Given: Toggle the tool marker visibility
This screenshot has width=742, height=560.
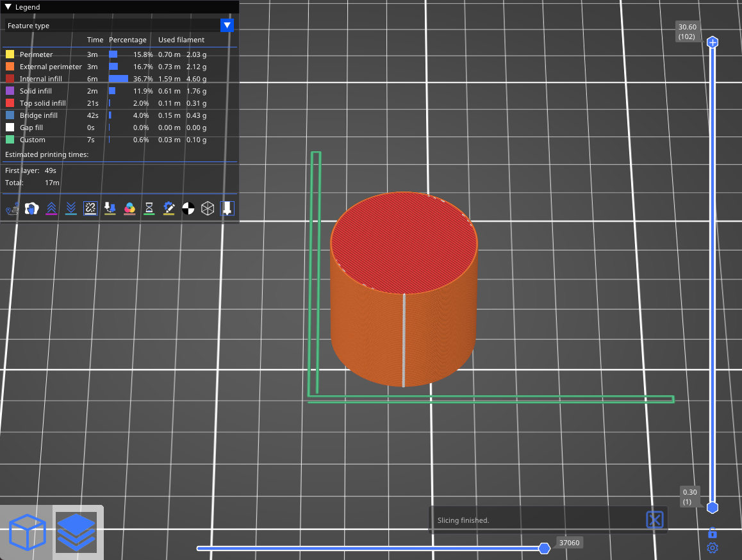Looking at the screenshot, I should [x=227, y=208].
